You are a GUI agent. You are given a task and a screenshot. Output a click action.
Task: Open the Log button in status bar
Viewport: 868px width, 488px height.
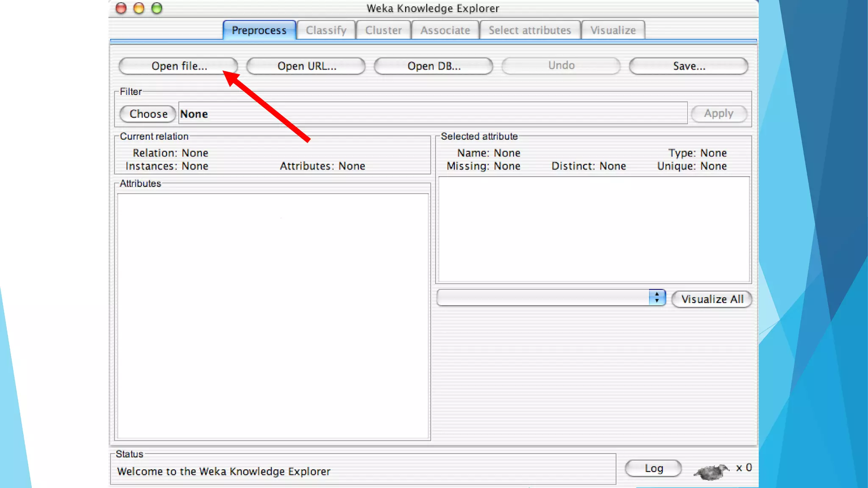click(653, 468)
